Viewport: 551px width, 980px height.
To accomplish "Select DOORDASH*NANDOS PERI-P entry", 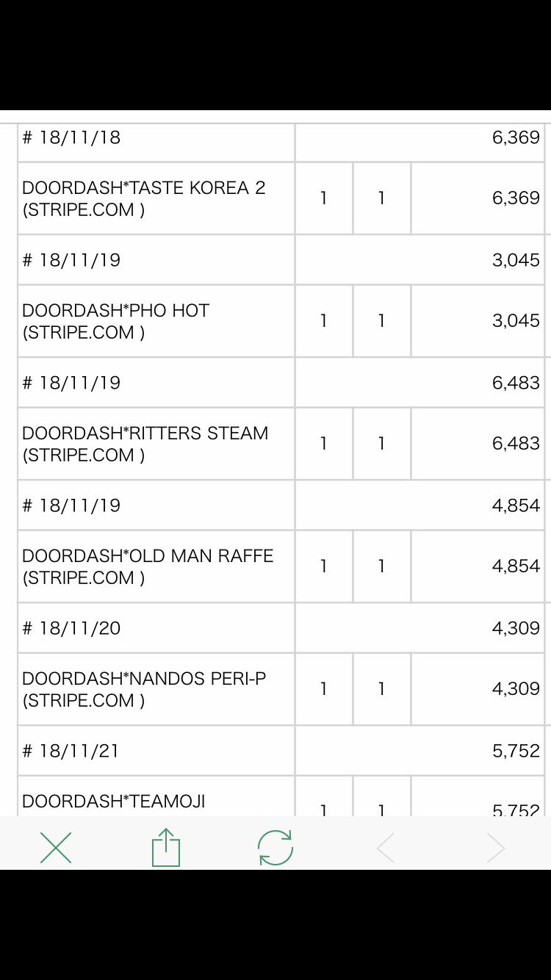I will coord(144,689).
